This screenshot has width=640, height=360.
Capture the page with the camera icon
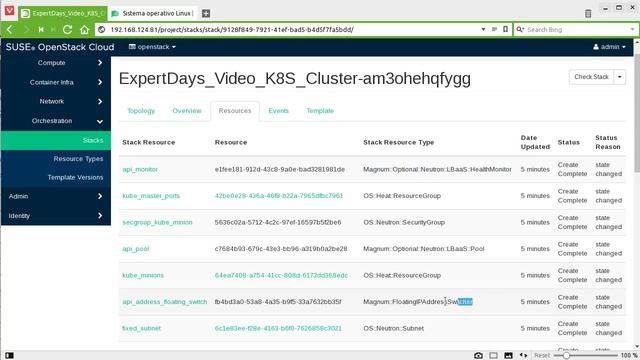tap(478, 356)
